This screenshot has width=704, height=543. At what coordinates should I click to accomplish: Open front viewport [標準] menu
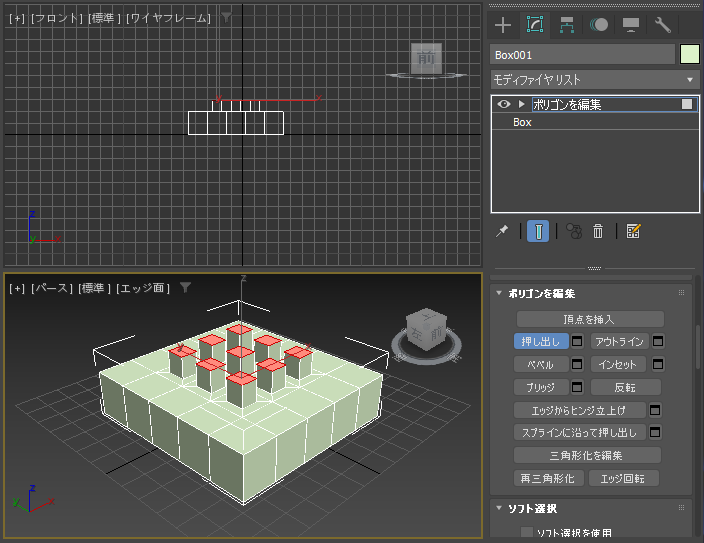point(104,18)
